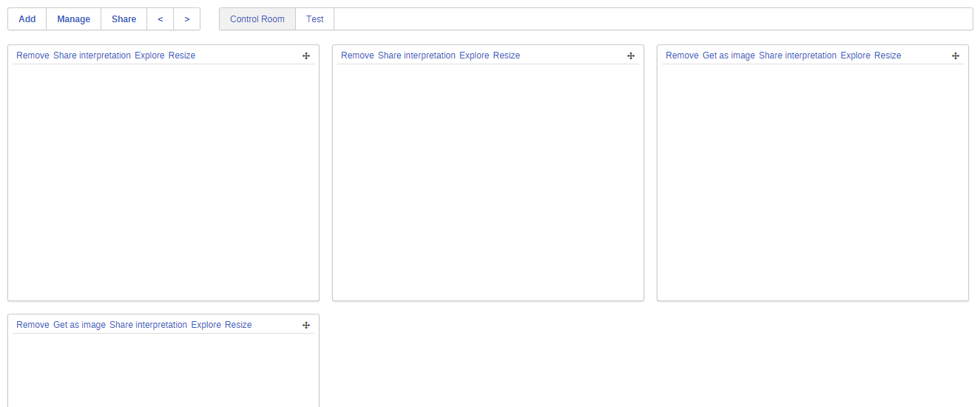Click the move handle icon of the top-right widget
The image size is (980, 407).
956,55
